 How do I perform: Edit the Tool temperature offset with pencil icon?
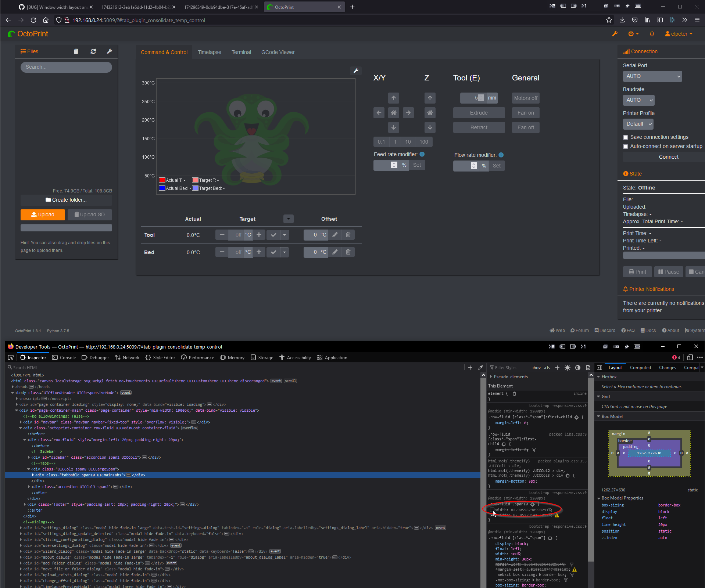(334, 235)
